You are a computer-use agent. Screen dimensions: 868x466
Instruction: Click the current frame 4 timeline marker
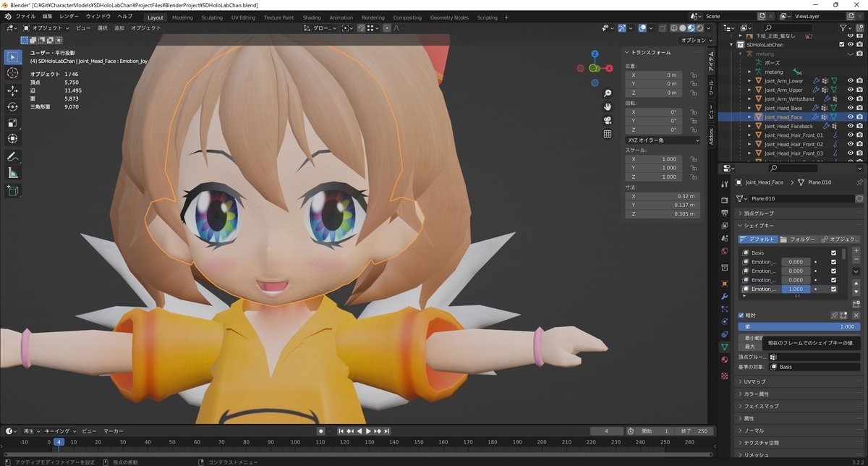pos(59,442)
